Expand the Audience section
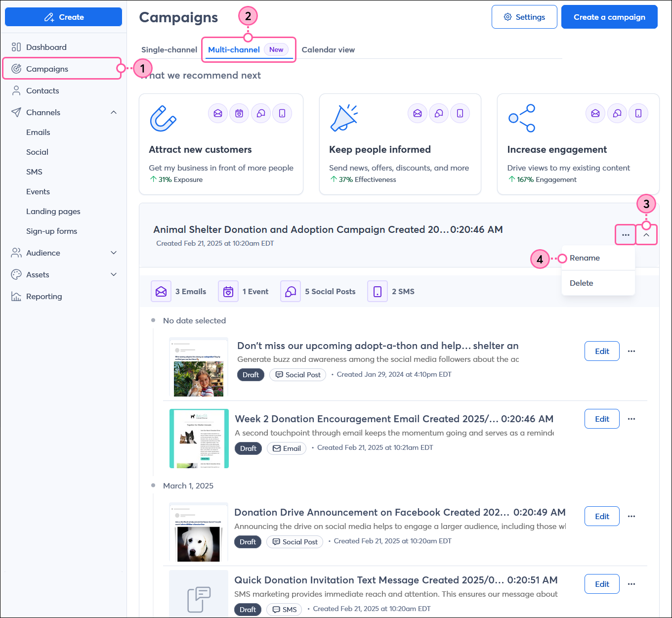 click(114, 253)
